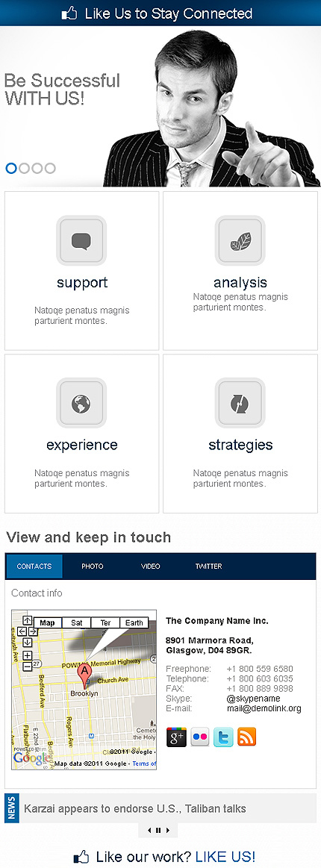Open the Twitter bird icon
The image size is (321, 868).
[224, 737]
